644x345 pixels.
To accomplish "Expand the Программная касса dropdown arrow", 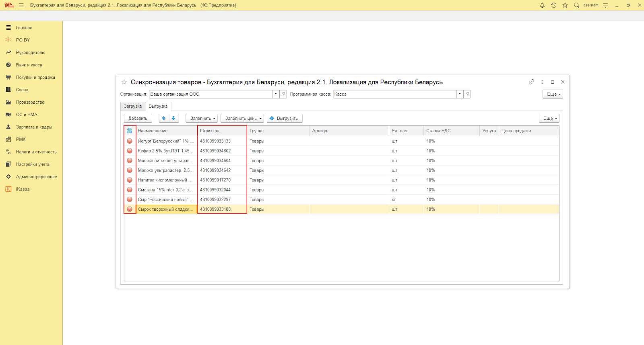I will (460, 94).
